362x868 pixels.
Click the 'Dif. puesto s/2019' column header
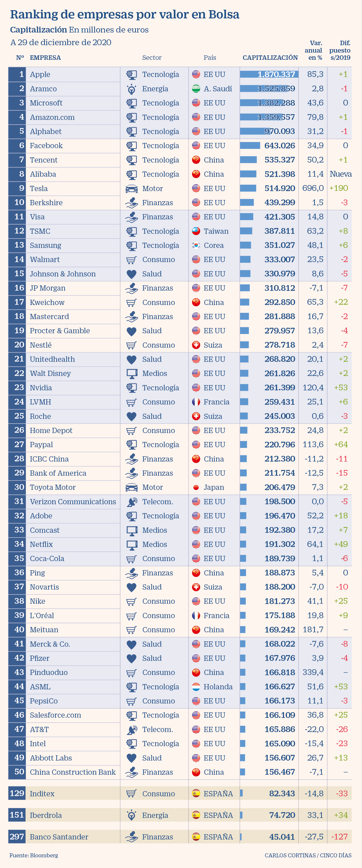click(340, 51)
